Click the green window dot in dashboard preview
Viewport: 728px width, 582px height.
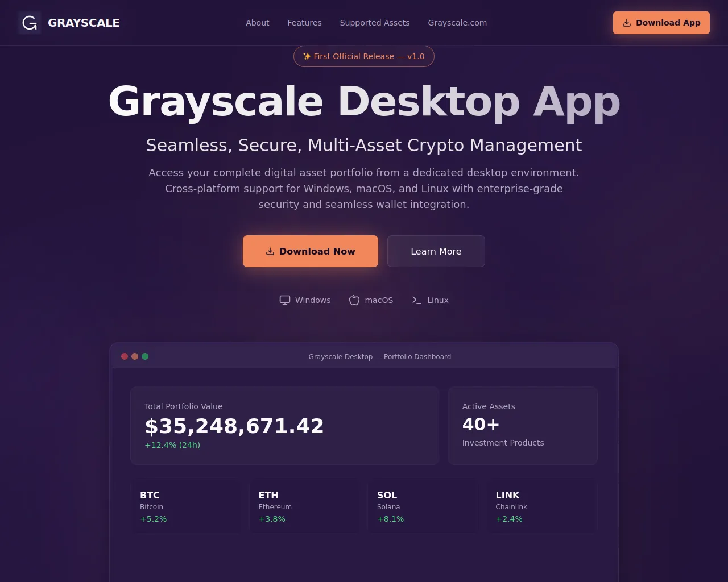coord(145,356)
